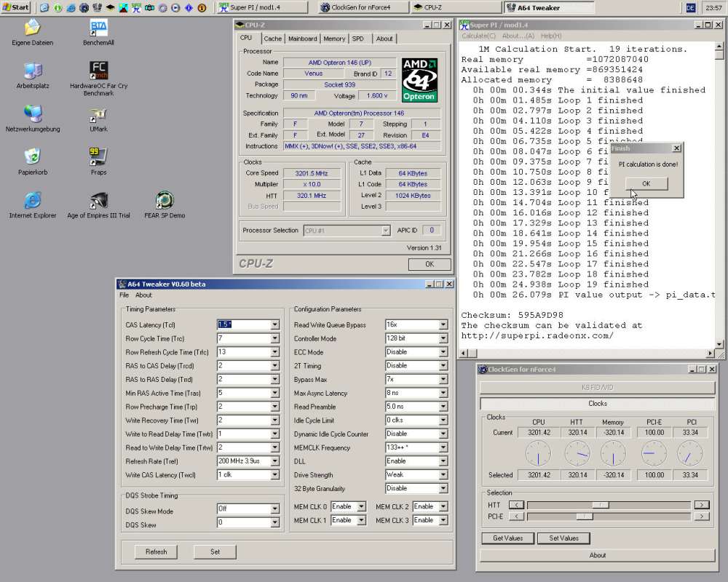
Task: Click the HTT increase arrow in ClockGen
Action: 702,504
